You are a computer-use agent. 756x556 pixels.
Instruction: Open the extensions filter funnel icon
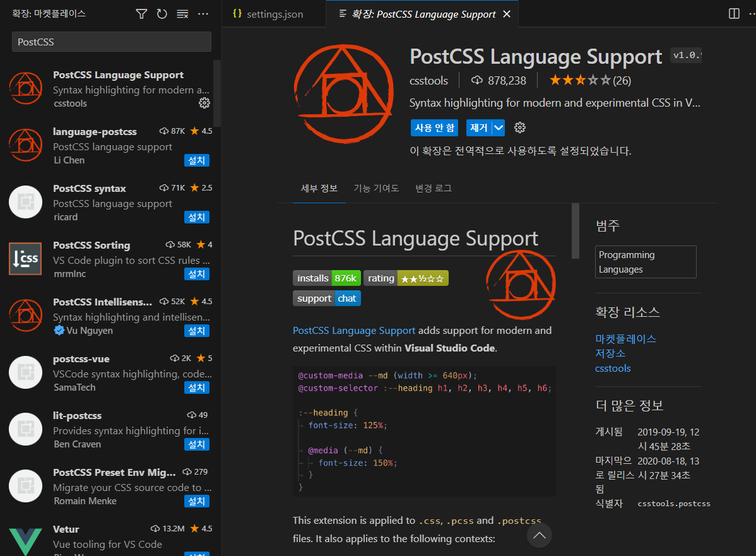[141, 14]
